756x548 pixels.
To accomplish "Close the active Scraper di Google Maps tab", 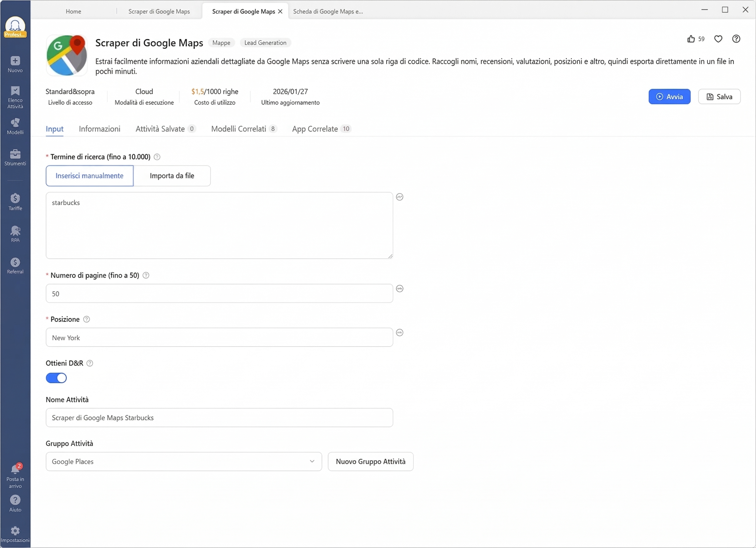I will 280,11.
